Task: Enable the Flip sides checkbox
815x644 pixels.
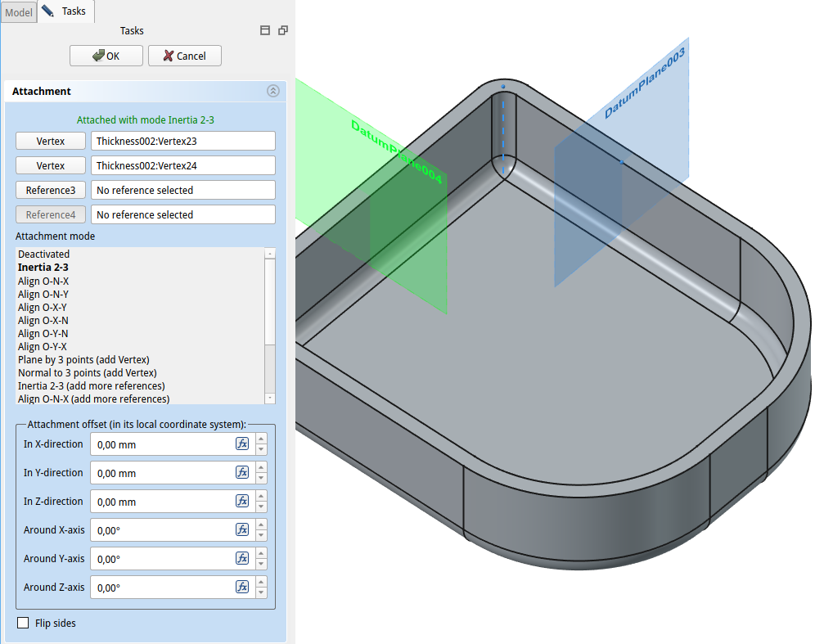Action: coord(23,624)
